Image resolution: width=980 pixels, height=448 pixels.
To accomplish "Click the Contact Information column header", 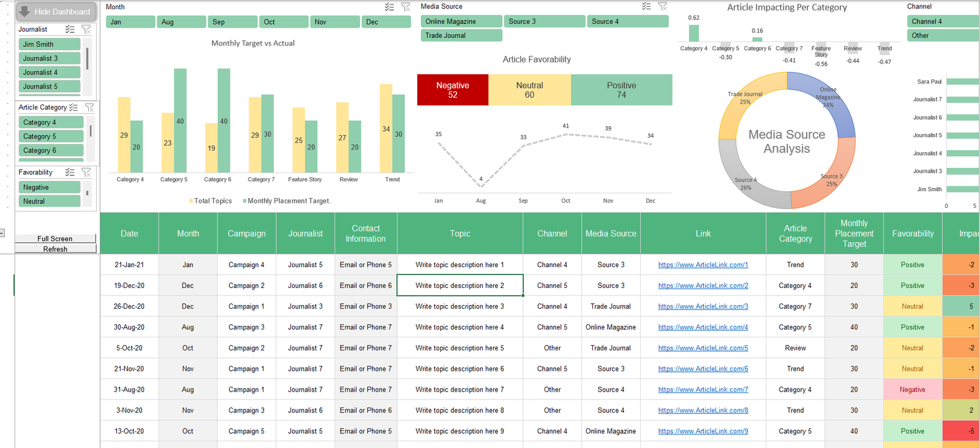I will 366,233.
